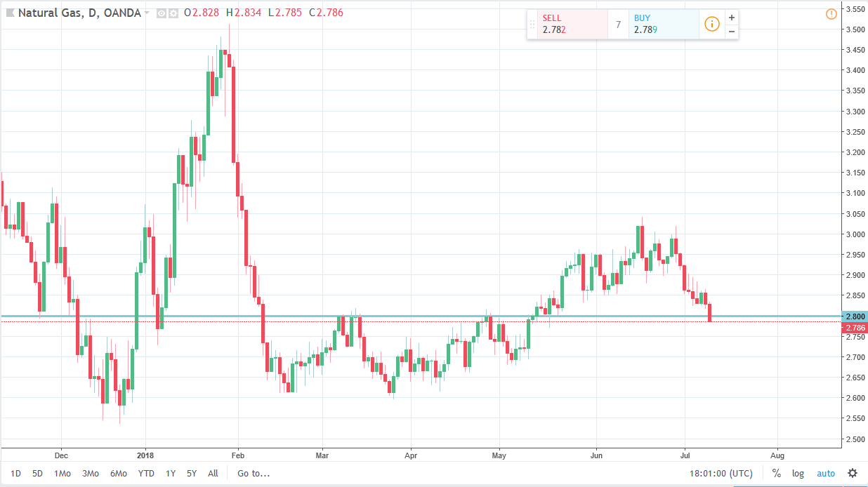This screenshot has height=487, width=868.
Task: Click the Apr date axis label
Action: coord(410,455)
